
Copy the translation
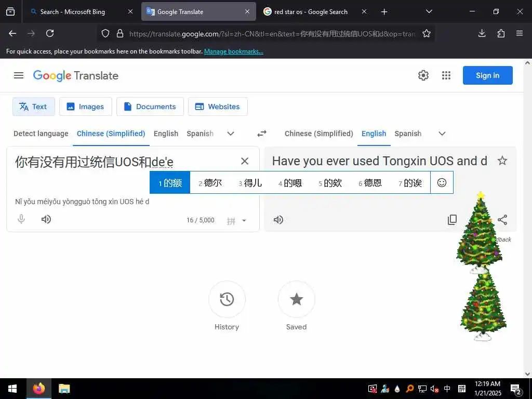tap(453, 220)
